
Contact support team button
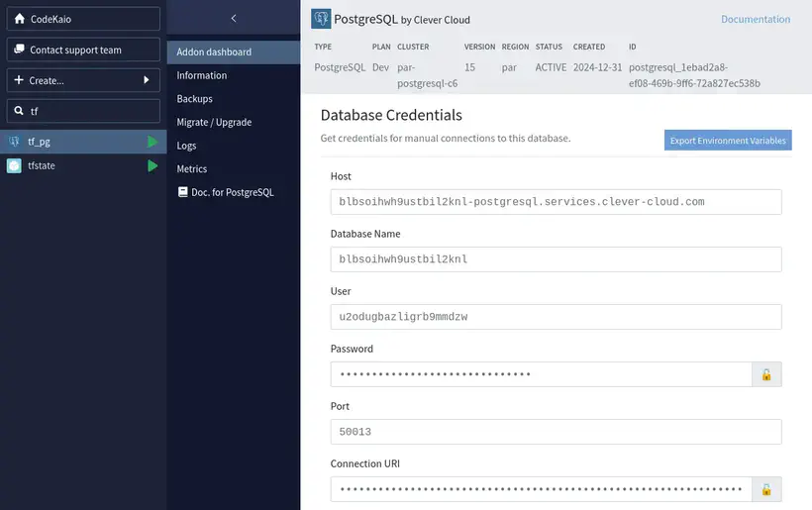[83, 50]
